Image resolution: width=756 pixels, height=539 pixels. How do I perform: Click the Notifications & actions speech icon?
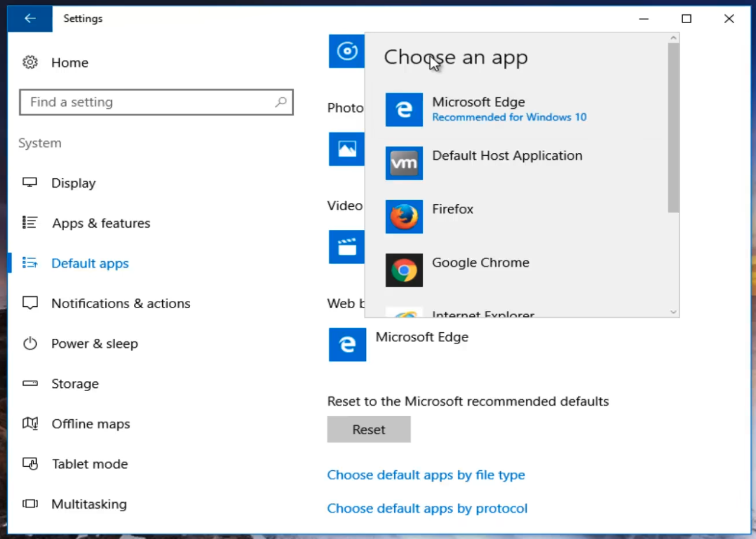(30, 303)
